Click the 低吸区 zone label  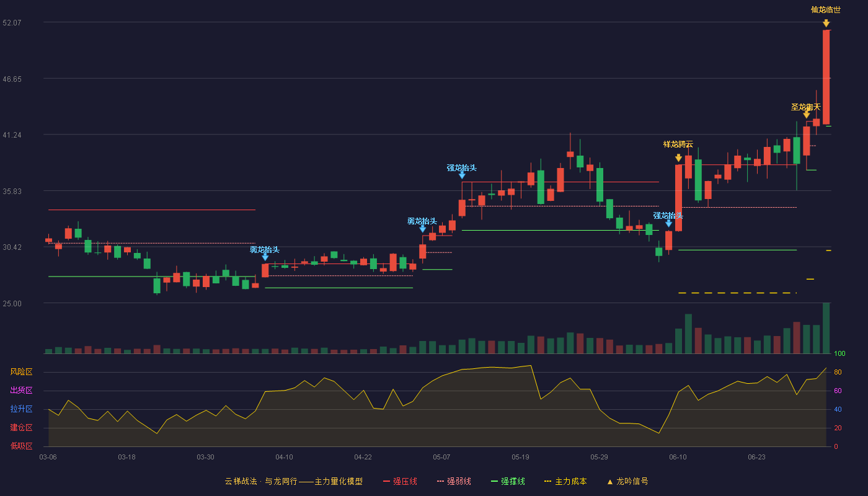tap(21, 446)
